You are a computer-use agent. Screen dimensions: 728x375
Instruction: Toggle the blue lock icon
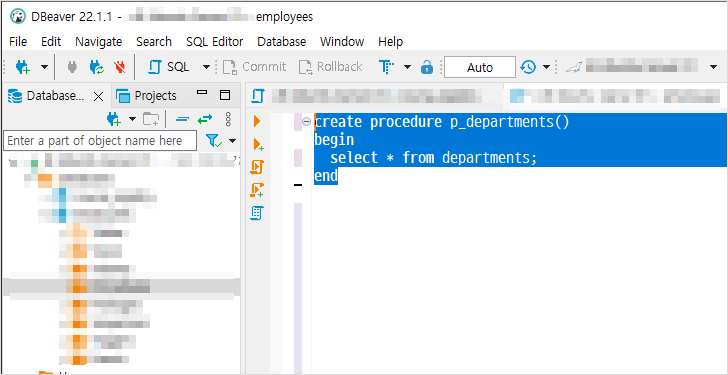tap(427, 67)
